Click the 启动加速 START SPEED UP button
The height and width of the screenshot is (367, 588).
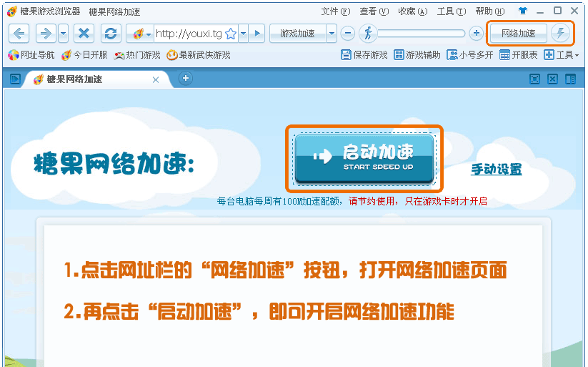pos(364,159)
